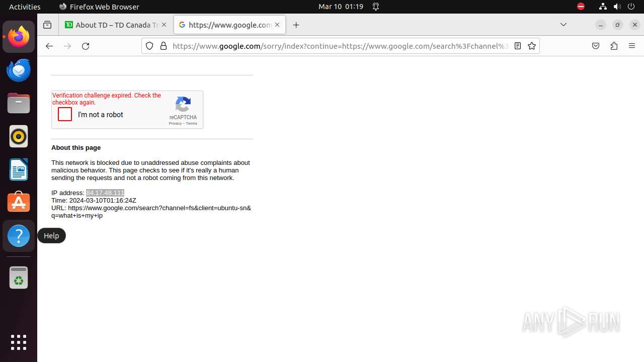This screenshot has height=362, width=644.
Task: Go forward one page
Action: pos(67,46)
